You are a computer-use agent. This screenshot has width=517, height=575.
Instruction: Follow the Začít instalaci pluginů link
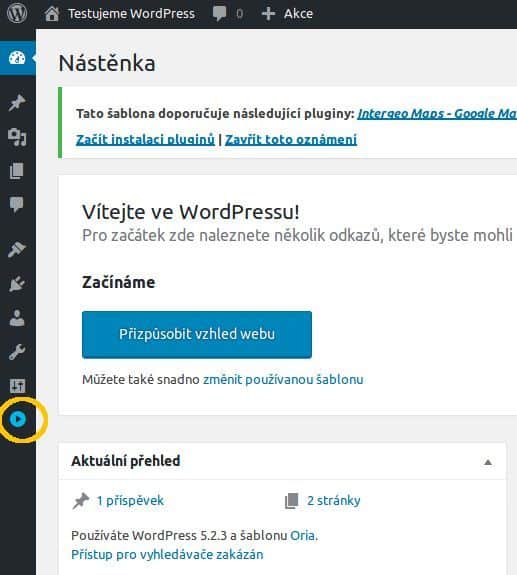145,139
